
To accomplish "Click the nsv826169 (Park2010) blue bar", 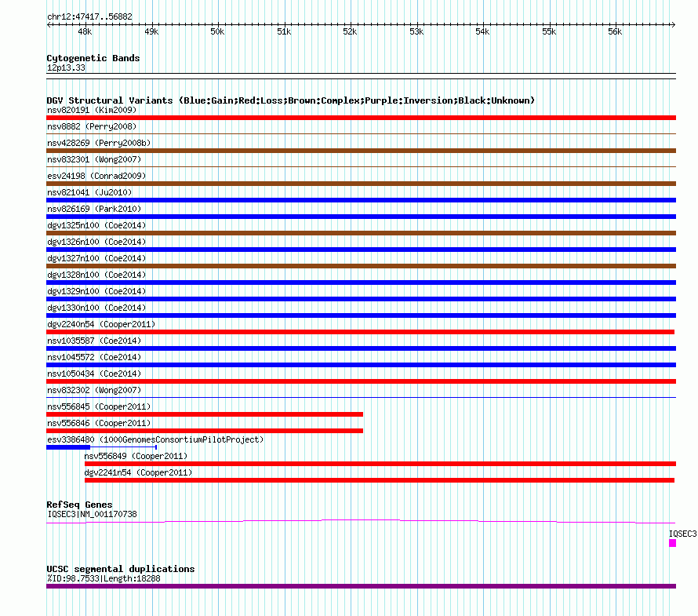I will [x=361, y=217].
